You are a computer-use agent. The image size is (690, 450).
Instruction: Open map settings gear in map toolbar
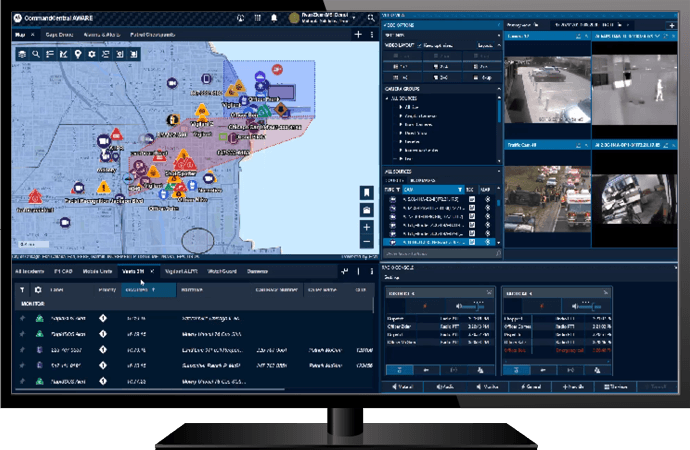[x=92, y=54]
